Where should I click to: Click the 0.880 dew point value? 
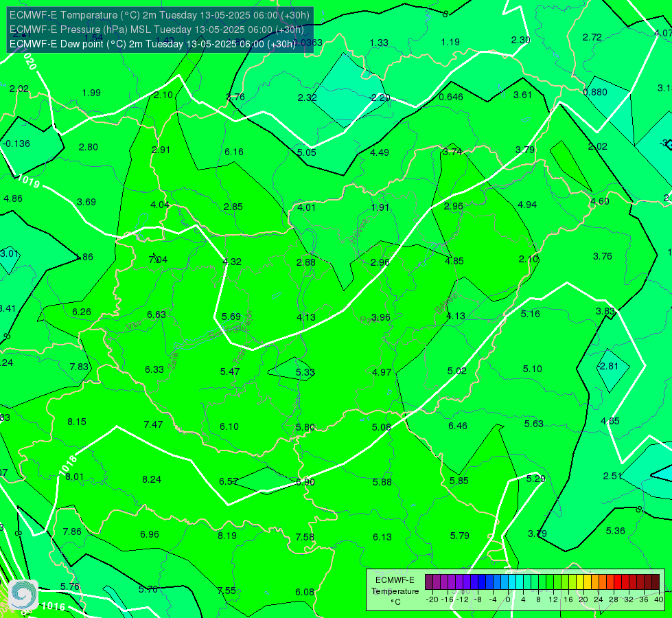click(595, 92)
